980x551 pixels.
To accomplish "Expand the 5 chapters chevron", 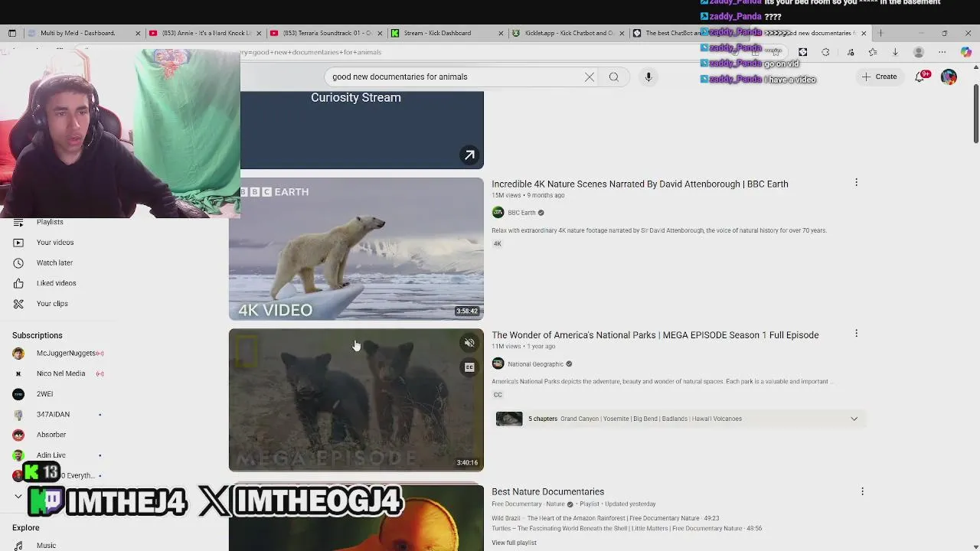I will click(x=854, y=419).
